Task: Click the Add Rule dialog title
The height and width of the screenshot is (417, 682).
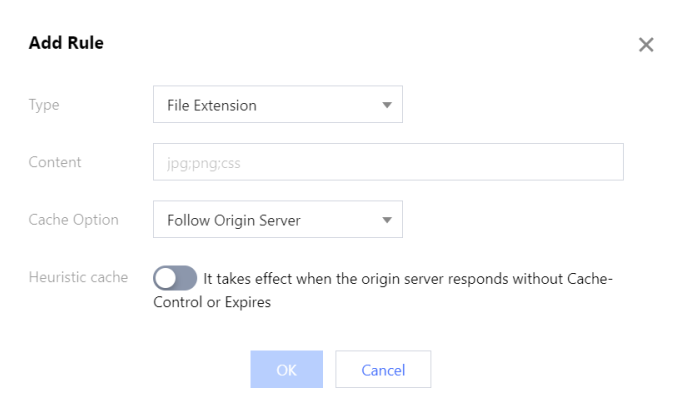Action: (67, 44)
